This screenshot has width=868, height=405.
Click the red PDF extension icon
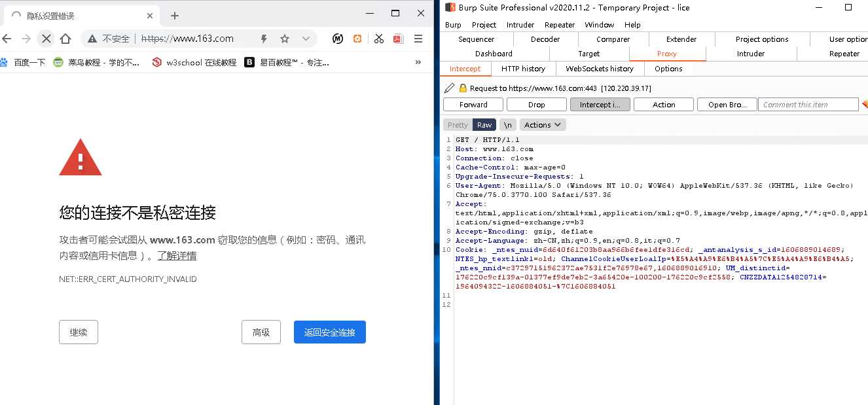[398, 39]
